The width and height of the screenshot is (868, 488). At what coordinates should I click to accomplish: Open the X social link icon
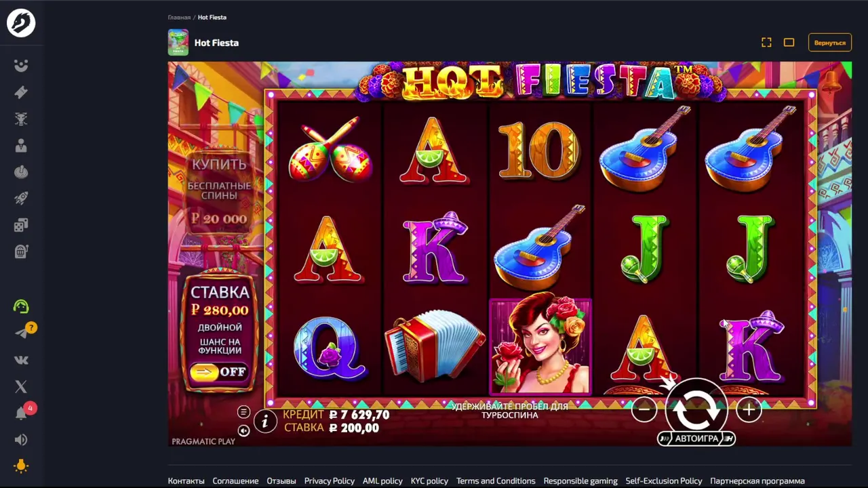(x=21, y=386)
